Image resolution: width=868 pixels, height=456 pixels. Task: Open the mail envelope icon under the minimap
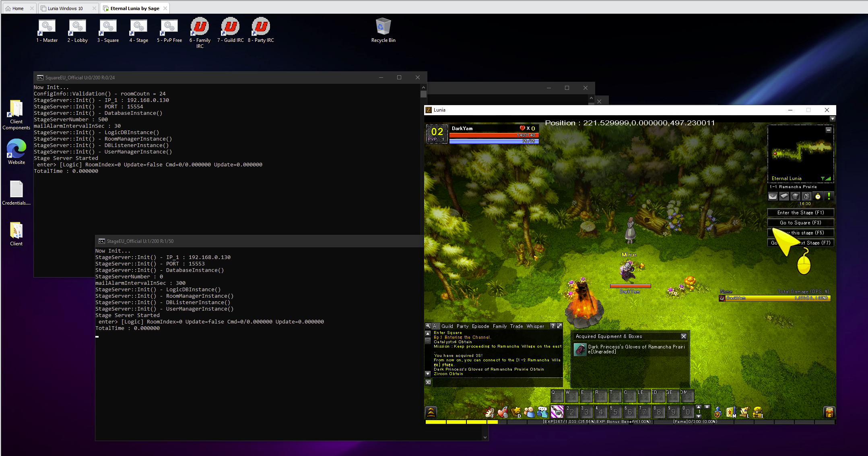pyautogui.click(x=773, y=196)
